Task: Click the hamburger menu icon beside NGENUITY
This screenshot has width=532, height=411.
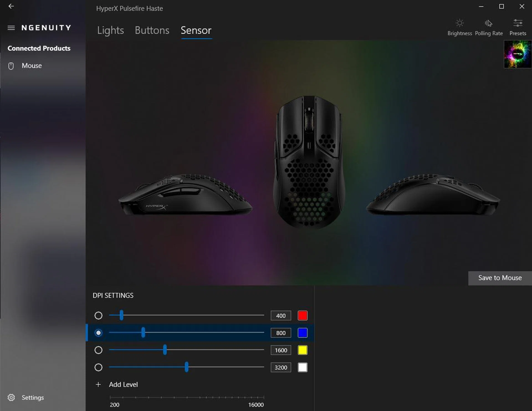Action: click(x=11, y=28)
